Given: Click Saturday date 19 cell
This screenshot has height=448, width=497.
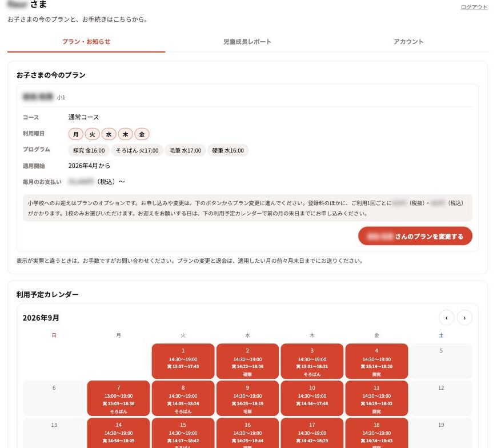Looking at the screenshot, I should [441, 433].
